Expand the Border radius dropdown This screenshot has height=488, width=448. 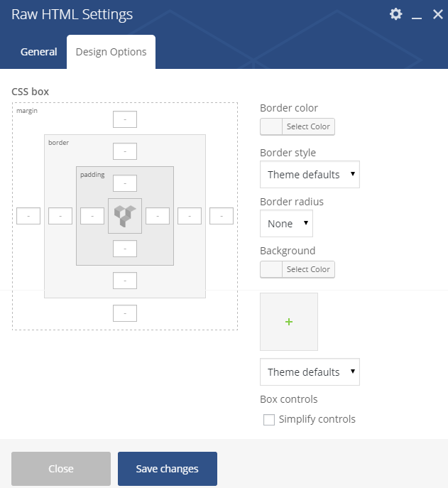(x=287, y=224)
